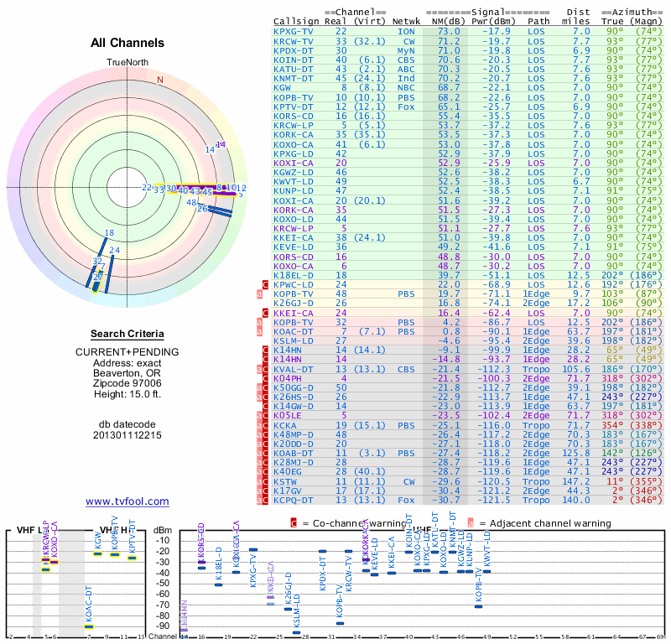This screenshot has width=671, height=644.
Task: Click the K26HS-D callsign
Action: coord(294,397)
